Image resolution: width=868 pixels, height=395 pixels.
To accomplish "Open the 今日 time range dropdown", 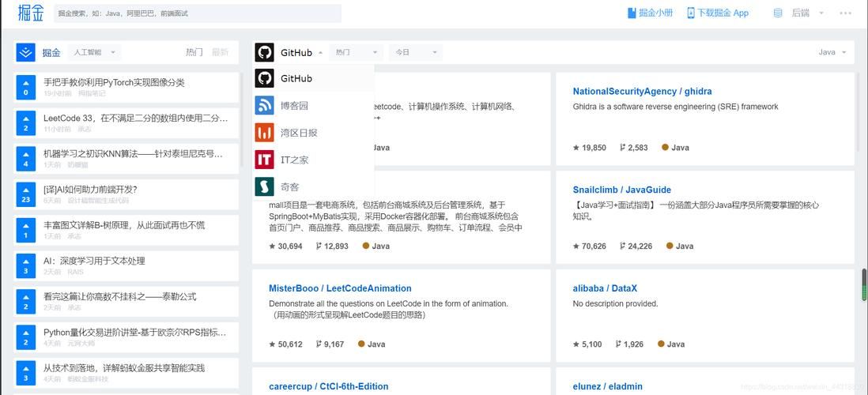I will [x=416, y=53].
